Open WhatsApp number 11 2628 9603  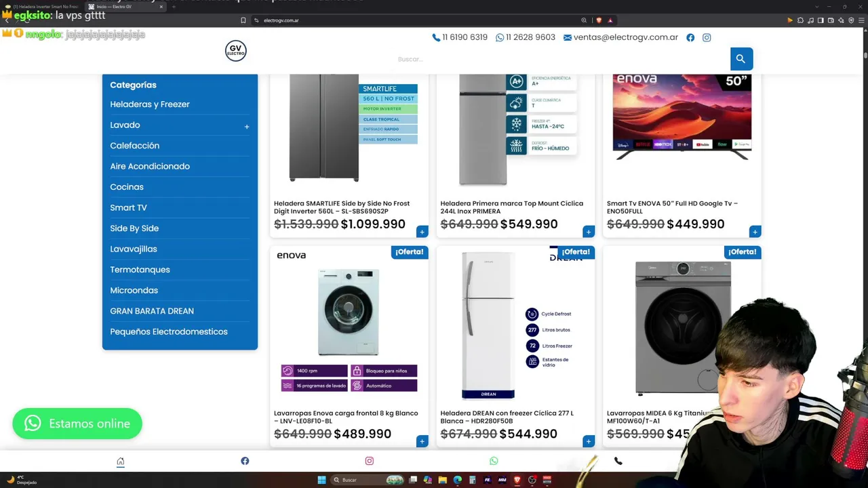(x=526, y=37)
